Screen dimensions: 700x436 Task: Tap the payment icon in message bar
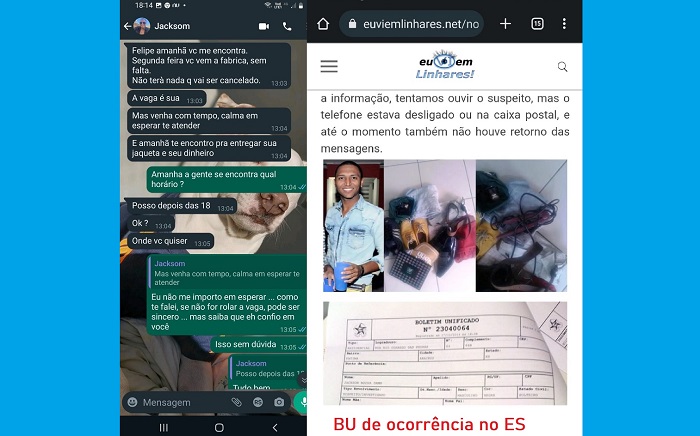(258, 403)
